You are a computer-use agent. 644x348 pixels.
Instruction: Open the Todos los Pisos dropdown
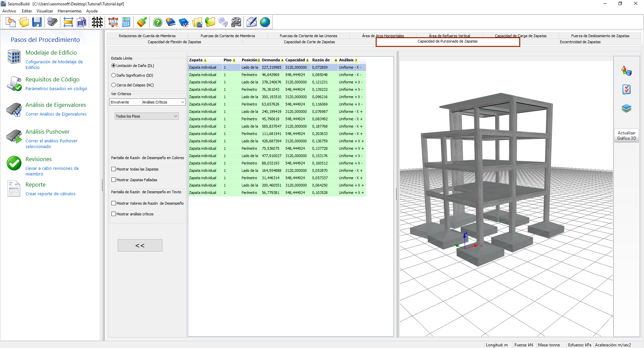click(x=147, y=116)
